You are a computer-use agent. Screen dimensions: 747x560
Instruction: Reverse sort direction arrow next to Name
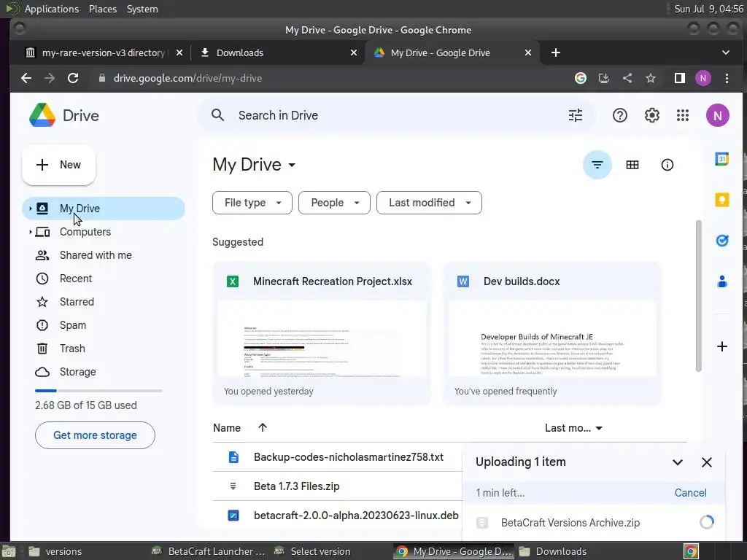click(x=263, y=427)
